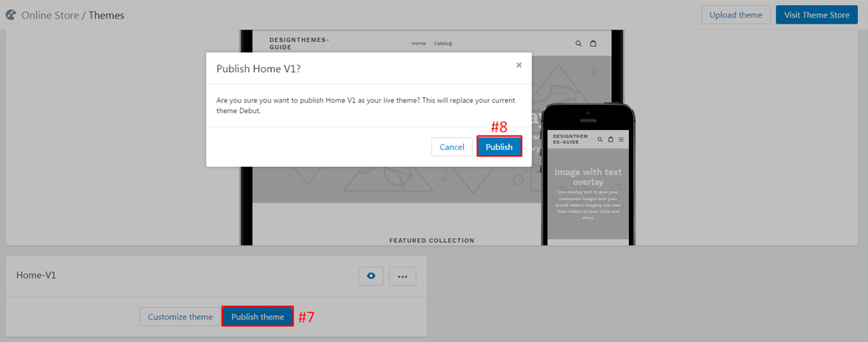Click the Upload theme button
The image size is (868, 342).
735,15
